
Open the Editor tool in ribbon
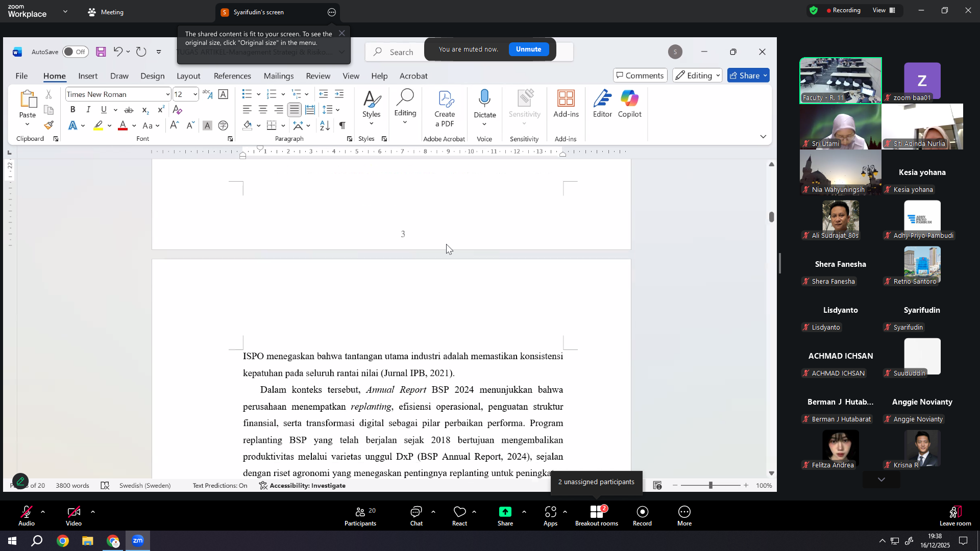pos(602,104)
